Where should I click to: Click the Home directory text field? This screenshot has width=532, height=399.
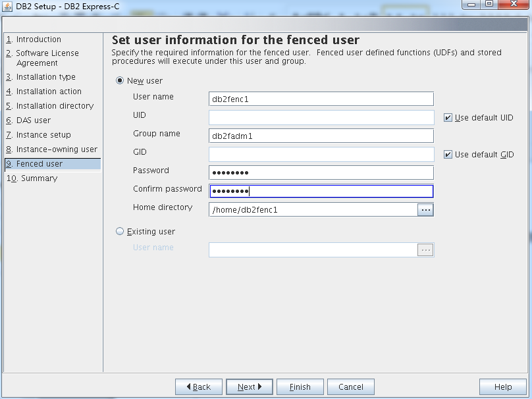pyautogui.click(x=313, y=209)
